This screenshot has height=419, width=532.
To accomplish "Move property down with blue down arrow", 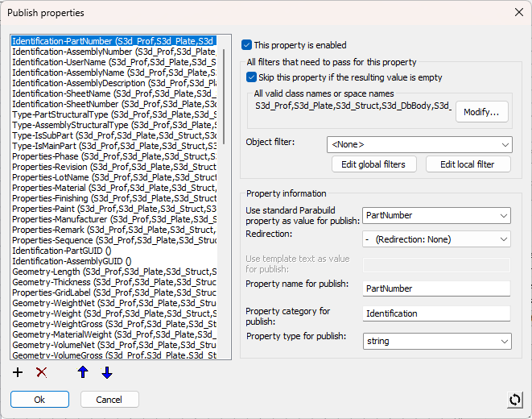I will 107,372.
